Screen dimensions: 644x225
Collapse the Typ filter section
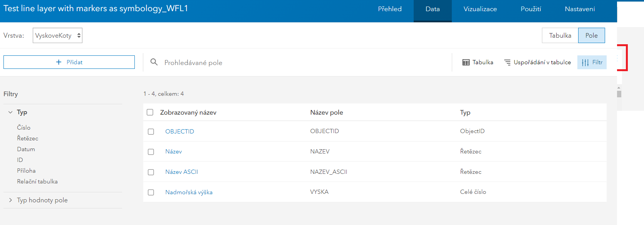[x=10, y=112]
